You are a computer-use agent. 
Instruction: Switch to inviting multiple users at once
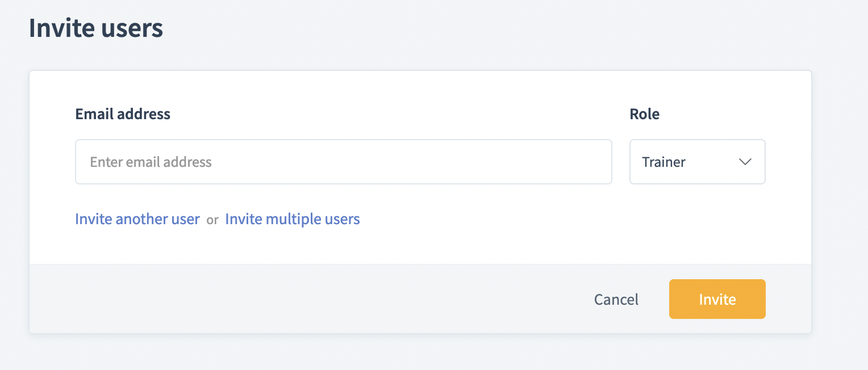(x=293, y=219)
